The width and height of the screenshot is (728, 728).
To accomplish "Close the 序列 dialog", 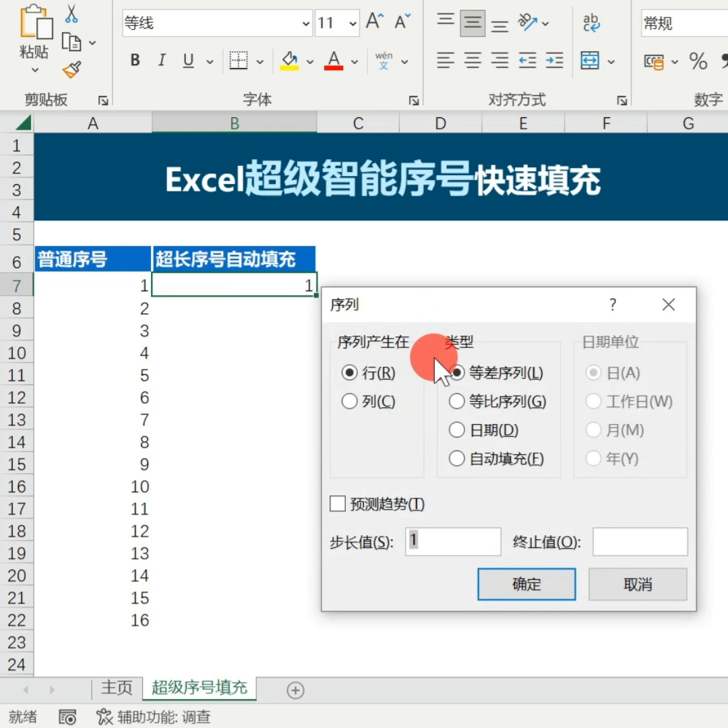I will (x=669, y=305).
